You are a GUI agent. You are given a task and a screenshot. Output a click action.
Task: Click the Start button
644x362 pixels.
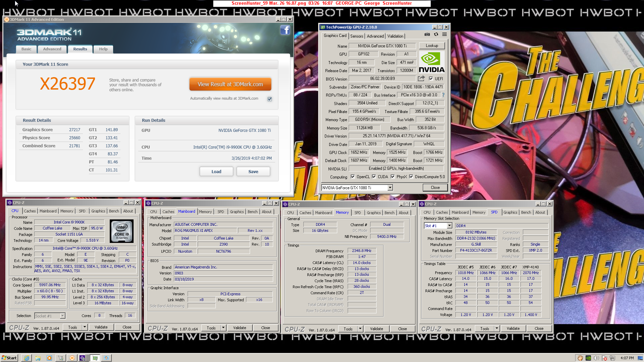(9, 358)
